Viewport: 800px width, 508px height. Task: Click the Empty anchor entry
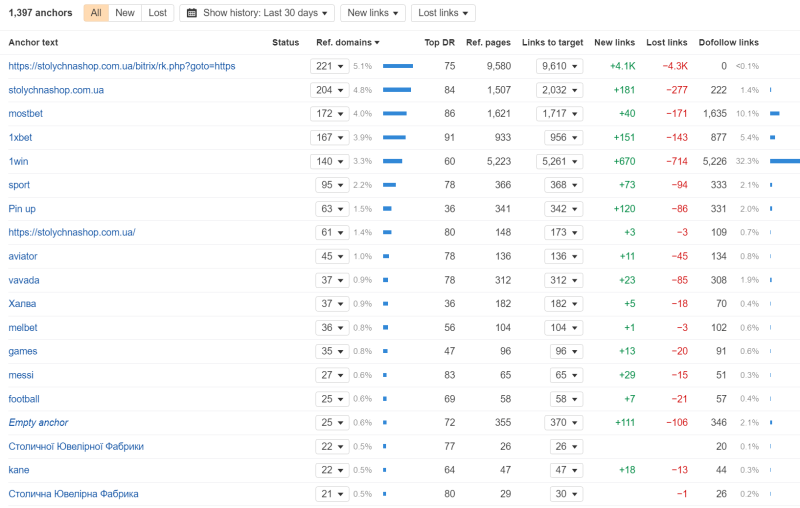pyautogui.click(x=38, y=423)
